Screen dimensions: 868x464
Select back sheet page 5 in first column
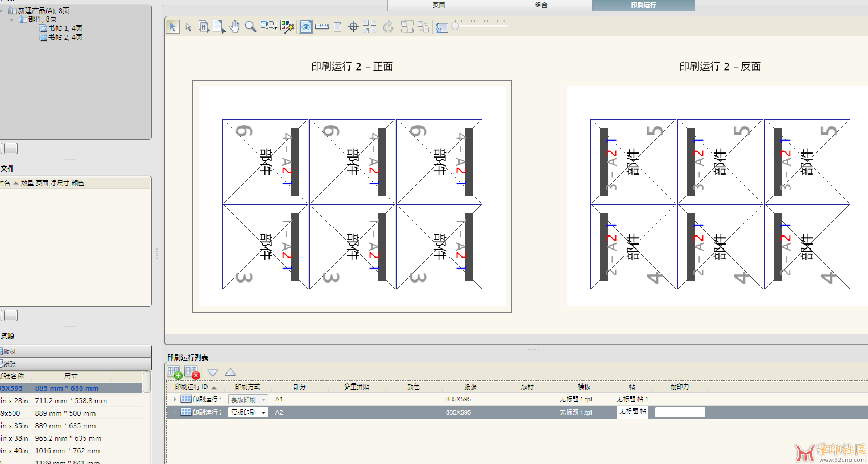point(633,162)
